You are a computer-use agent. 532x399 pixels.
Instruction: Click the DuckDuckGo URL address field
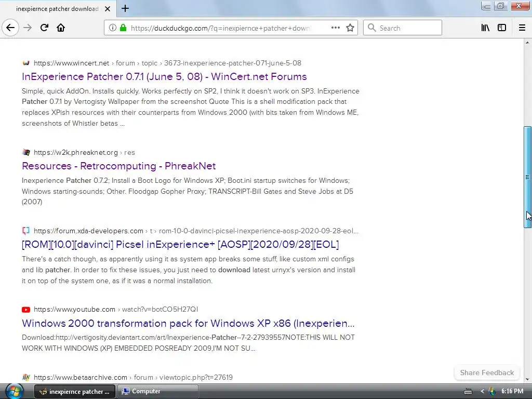coord(220,28)
